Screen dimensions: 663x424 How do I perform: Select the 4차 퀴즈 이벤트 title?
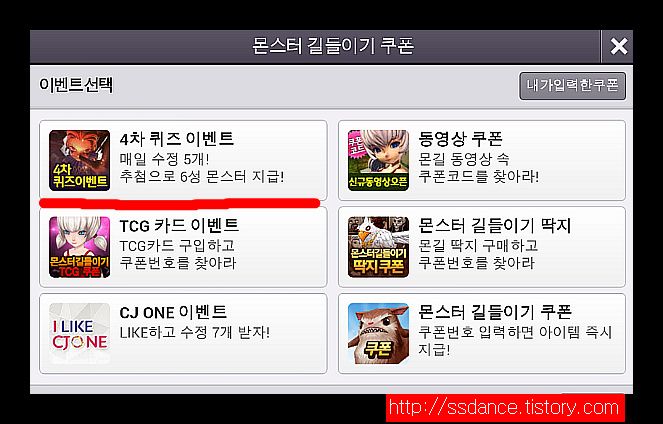[x=177, y=139]
